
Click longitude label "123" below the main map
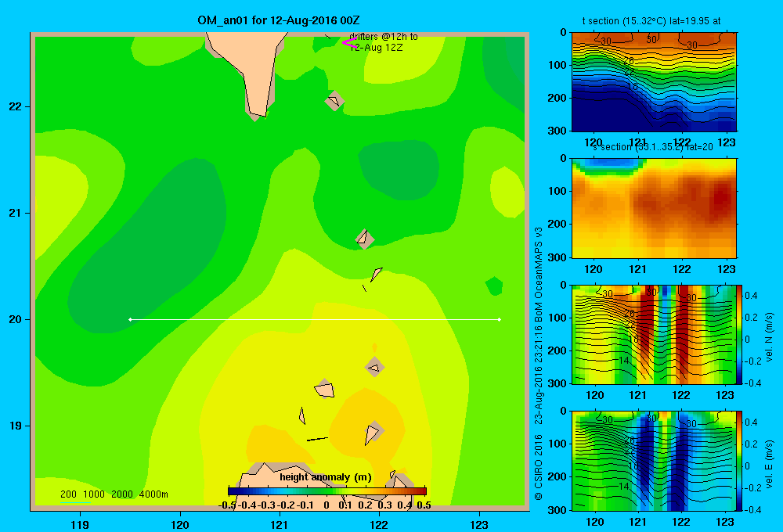[479, 524]
